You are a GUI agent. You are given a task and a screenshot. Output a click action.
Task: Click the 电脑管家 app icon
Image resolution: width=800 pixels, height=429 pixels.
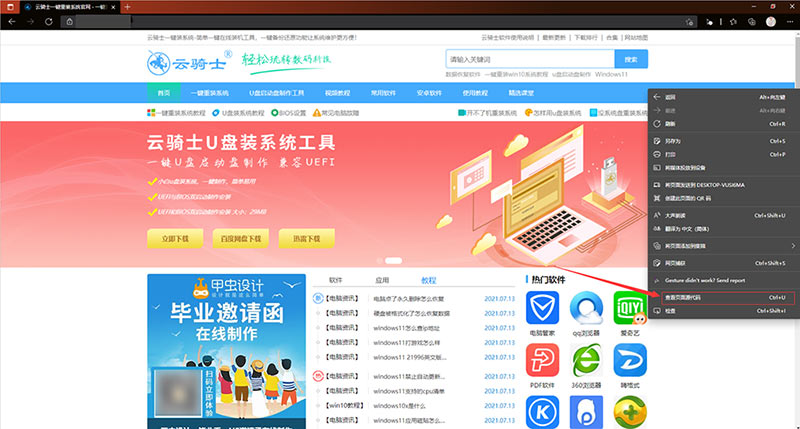tap(542, 308)
